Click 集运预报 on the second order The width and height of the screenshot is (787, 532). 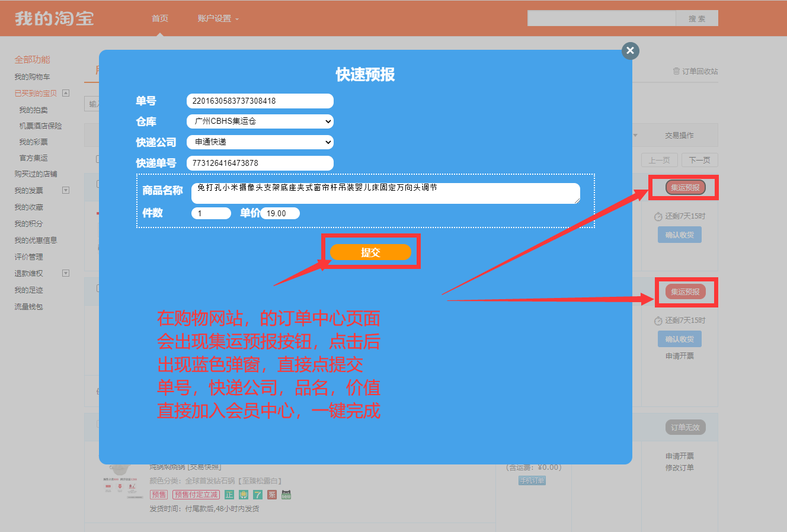tap(686, 291)
